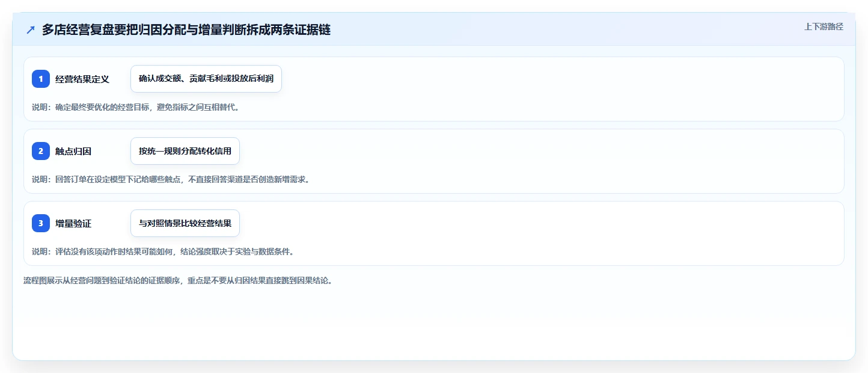Click the 确认成交额、贡献毛利或投放后利润 box
868x373 pixels.
pos(206,79)
